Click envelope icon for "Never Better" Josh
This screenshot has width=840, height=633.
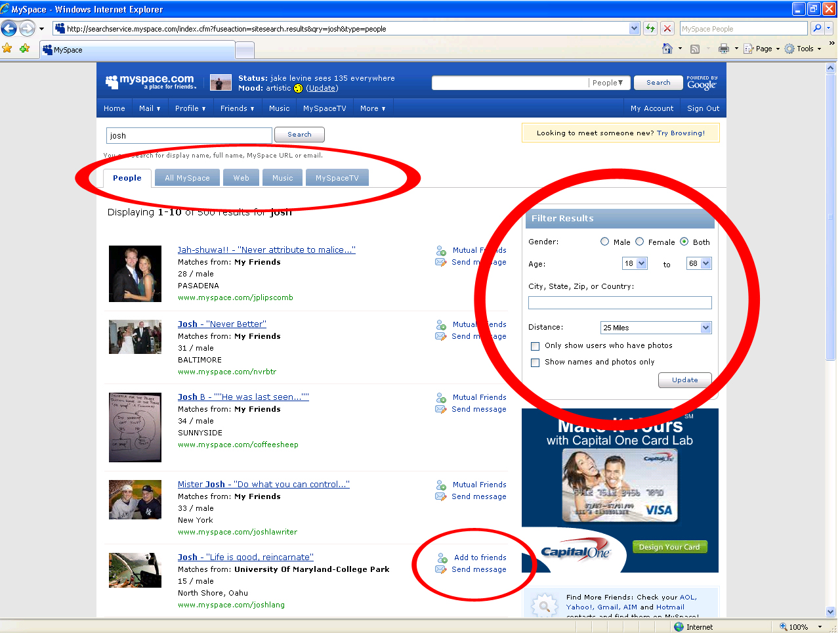pyautogui.click(x=441, y=336)
